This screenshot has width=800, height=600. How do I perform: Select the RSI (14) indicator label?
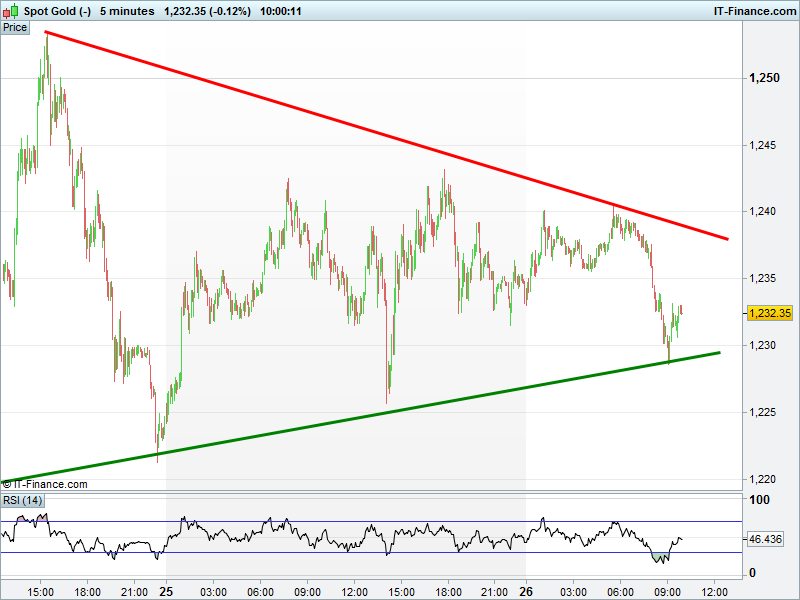[23, 500]
